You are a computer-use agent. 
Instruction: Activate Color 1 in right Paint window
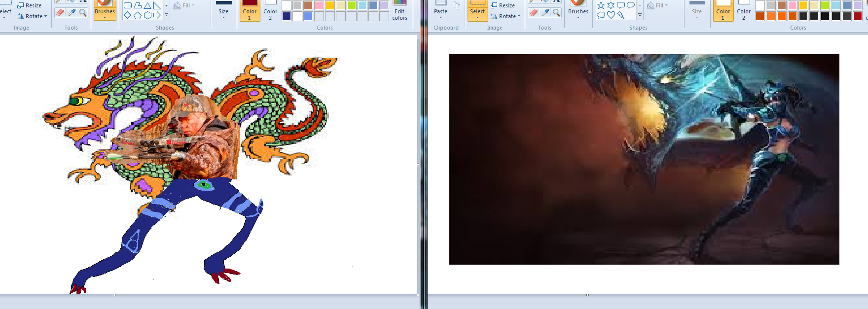point(723,11)
